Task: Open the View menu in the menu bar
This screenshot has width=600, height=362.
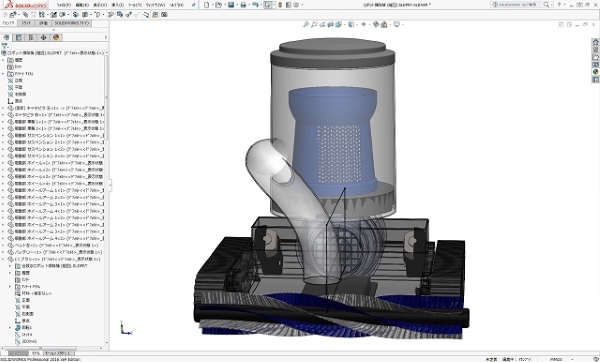Action: 100,5
